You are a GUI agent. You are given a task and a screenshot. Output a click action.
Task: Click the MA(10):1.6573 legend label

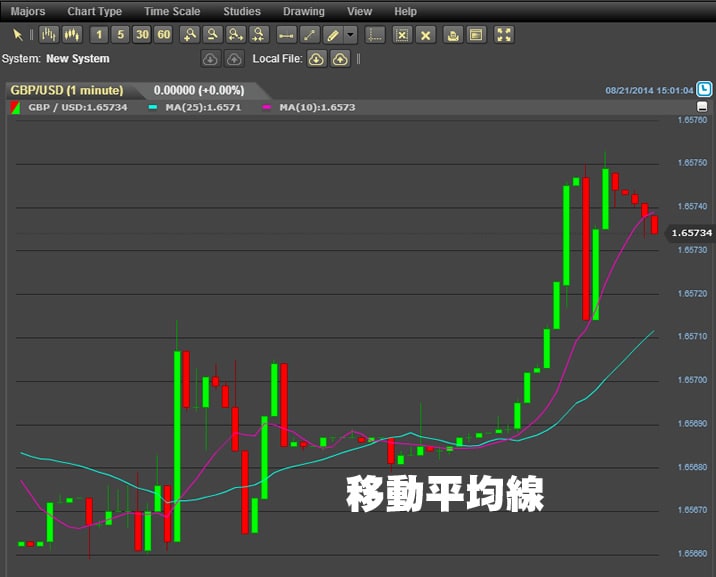pos(317,108)
